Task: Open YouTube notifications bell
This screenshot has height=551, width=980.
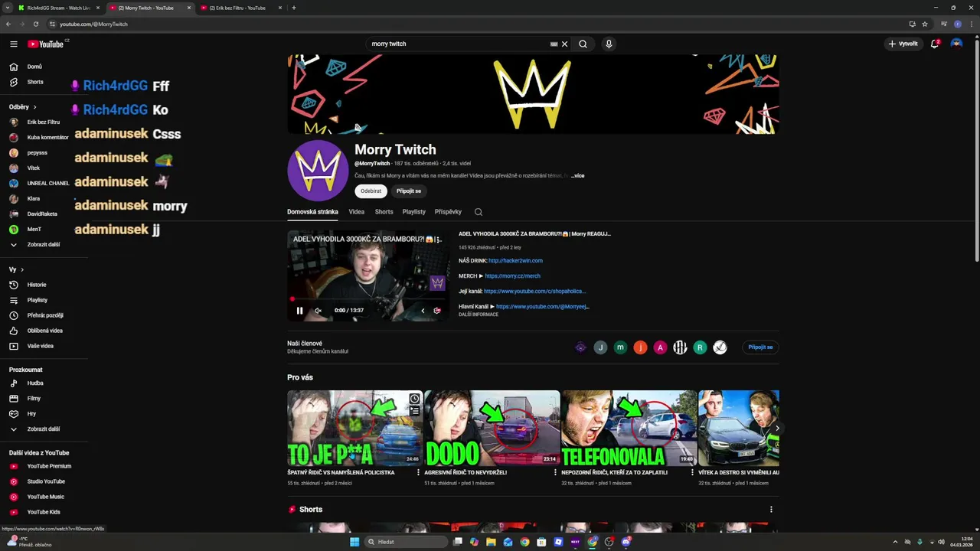Action: 935,44
